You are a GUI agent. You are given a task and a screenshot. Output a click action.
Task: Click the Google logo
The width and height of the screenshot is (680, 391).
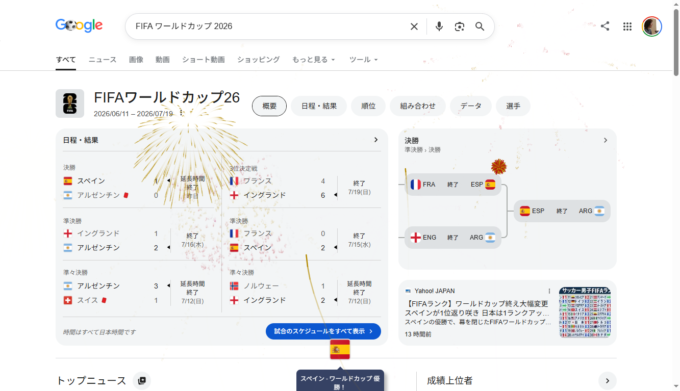(79, 26)
